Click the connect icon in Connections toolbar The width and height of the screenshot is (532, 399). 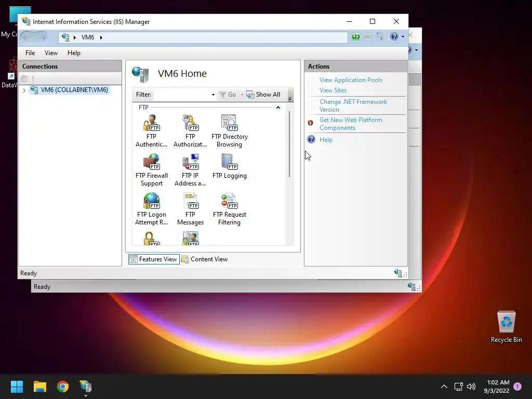24,79
